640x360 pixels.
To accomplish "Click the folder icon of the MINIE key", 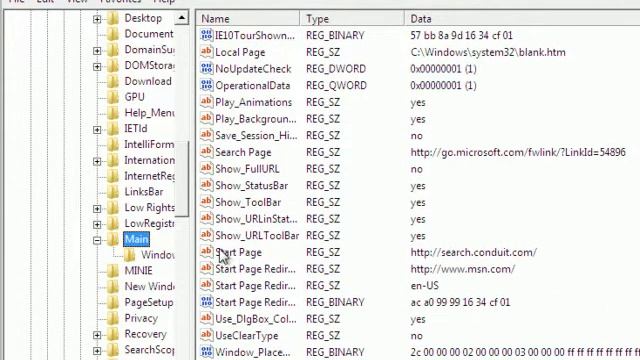I will point(113,271).
